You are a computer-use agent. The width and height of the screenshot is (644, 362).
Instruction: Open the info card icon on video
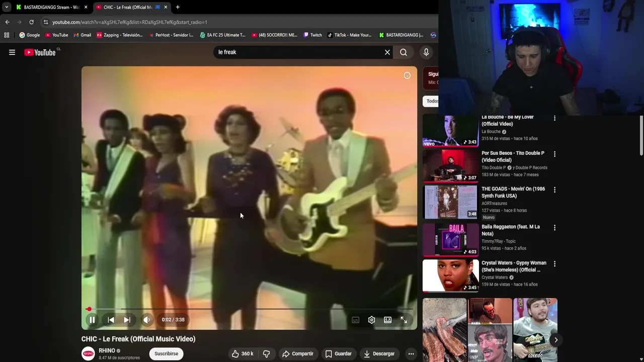tap(407, 75)
